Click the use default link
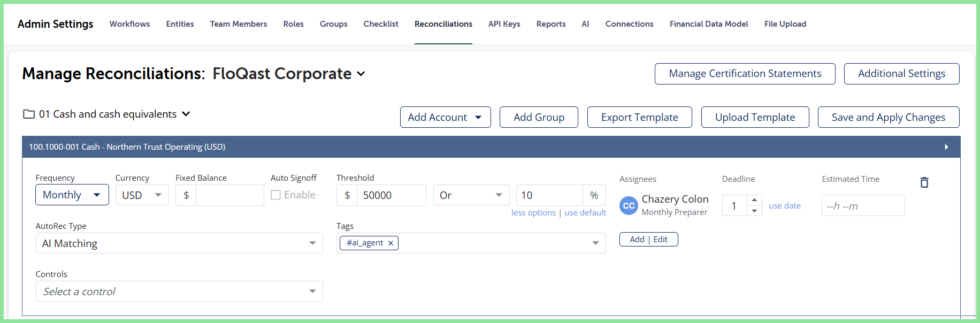This screenshot has height=323, width=980. (585, 213)
